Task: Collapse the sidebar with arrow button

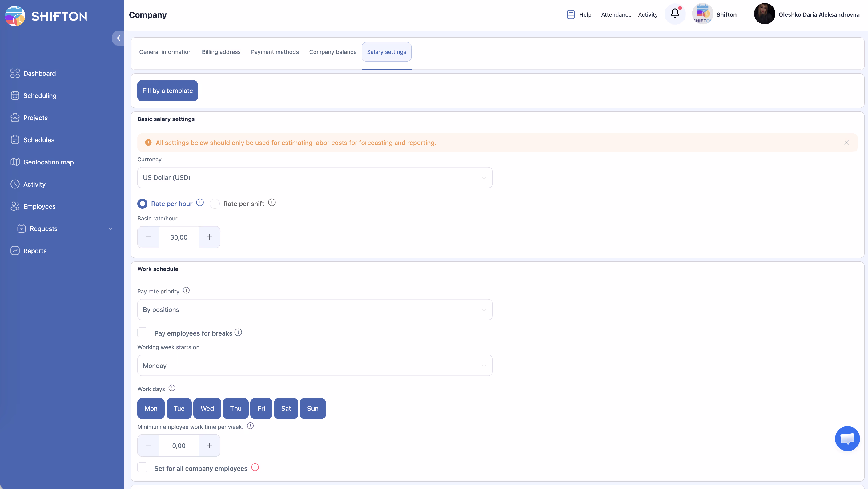Action: point(118,38)
